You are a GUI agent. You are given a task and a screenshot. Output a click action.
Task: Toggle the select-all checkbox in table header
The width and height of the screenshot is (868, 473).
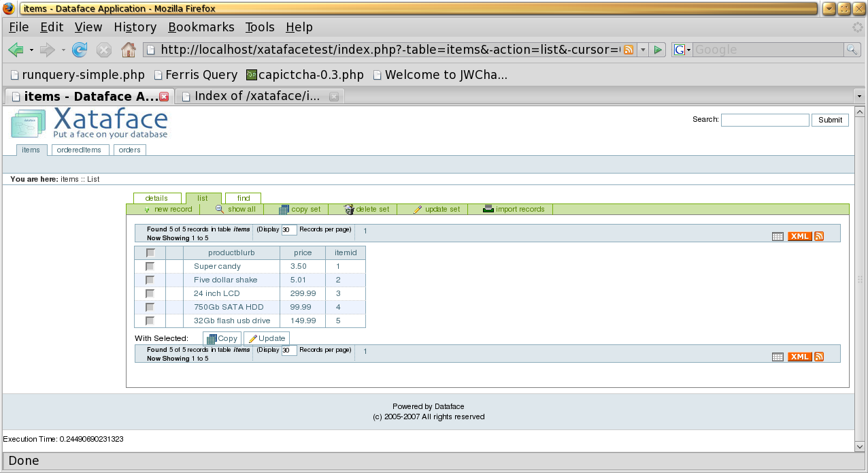150,252
